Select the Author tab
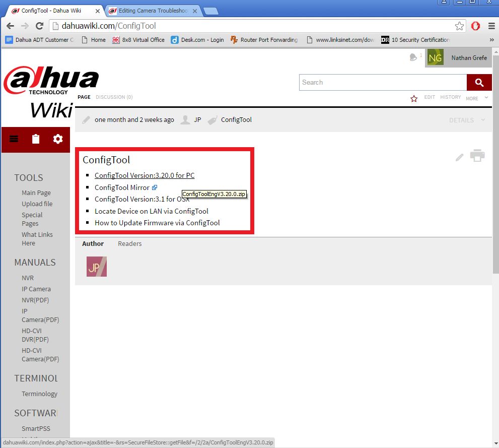The height and width of the screenshot is (448, 499). pos(93,243)
